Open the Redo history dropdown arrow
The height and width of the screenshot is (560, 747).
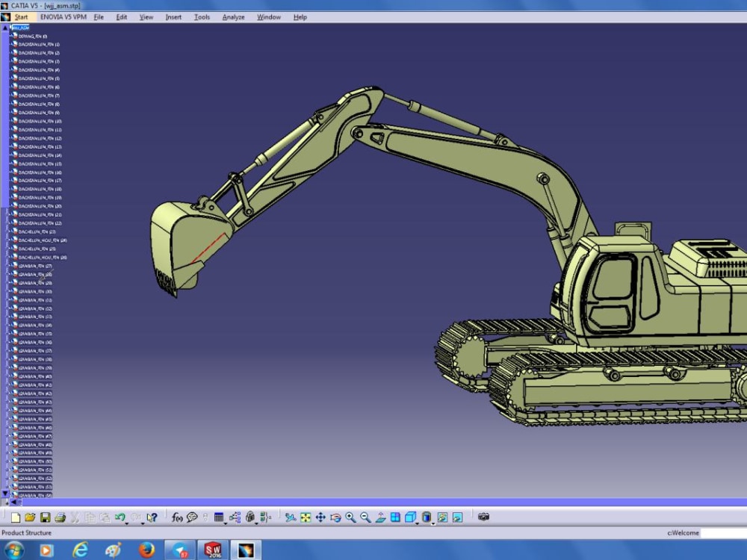coord(143,523)
